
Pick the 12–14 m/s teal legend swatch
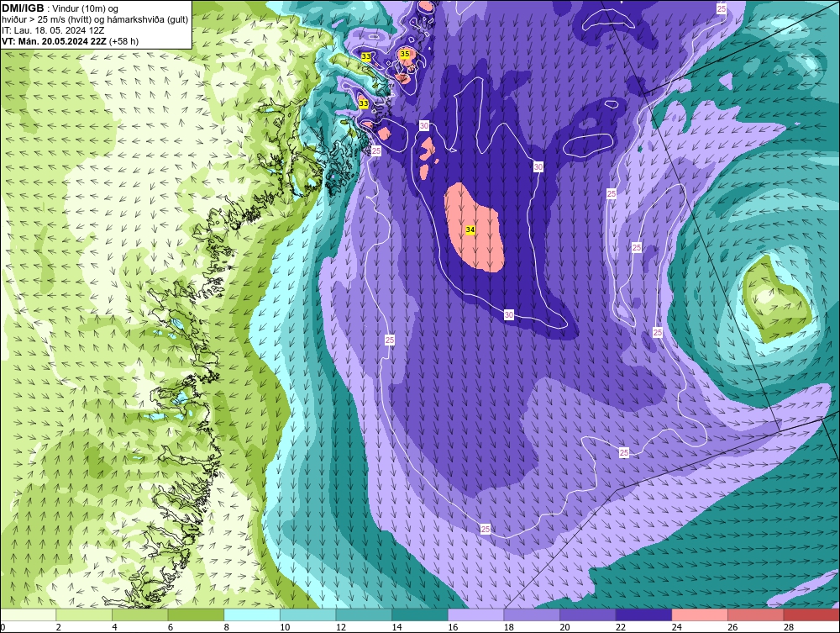point(364,615)
